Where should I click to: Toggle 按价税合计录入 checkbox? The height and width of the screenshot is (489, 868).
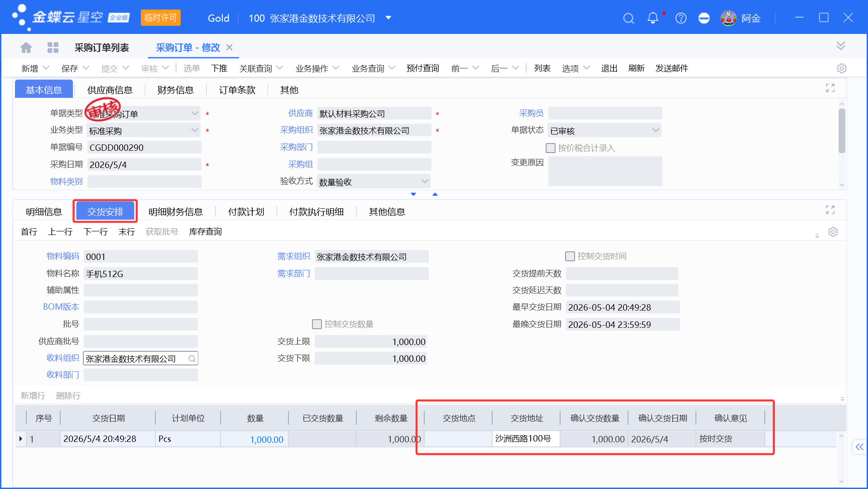[x=551, y=148]
